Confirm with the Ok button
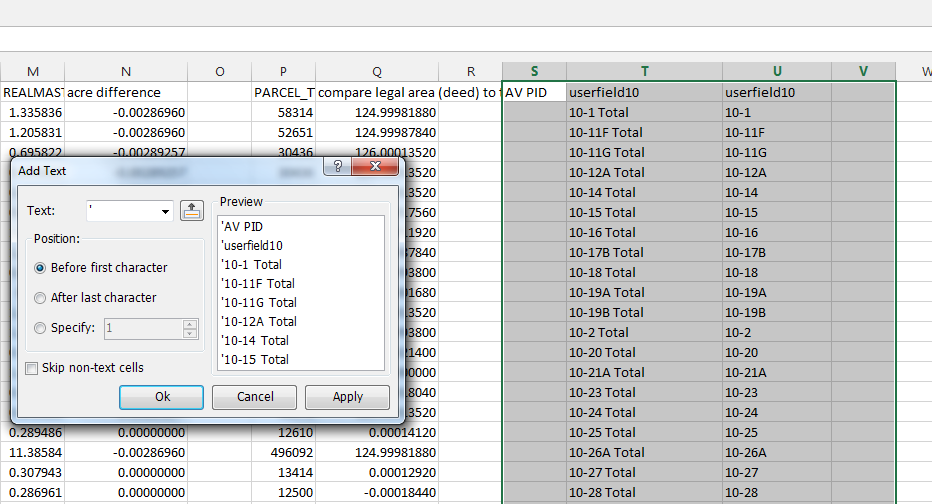 pos(161,397)
